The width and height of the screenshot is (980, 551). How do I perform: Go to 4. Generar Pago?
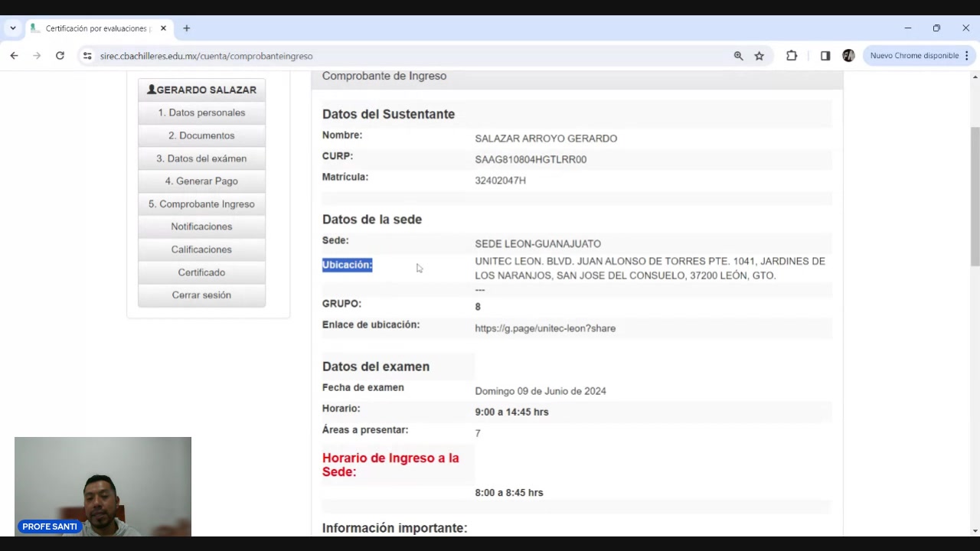coord(201,181)
